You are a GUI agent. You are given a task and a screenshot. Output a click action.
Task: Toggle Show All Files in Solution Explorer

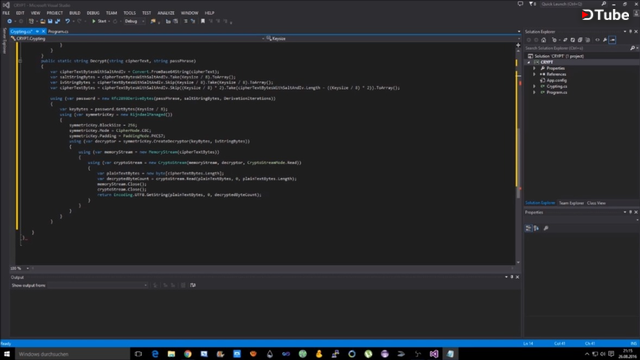click(x=587, y=40)
